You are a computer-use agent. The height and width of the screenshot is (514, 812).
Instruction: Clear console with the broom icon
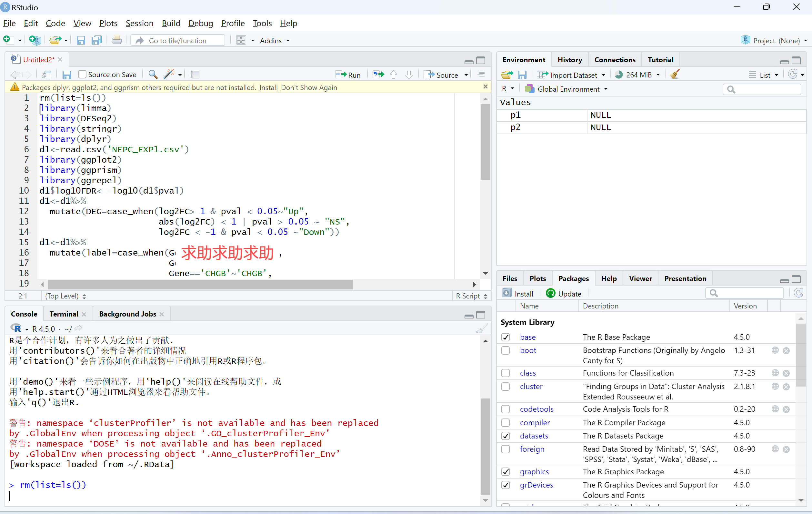click(x=481, y=328)
